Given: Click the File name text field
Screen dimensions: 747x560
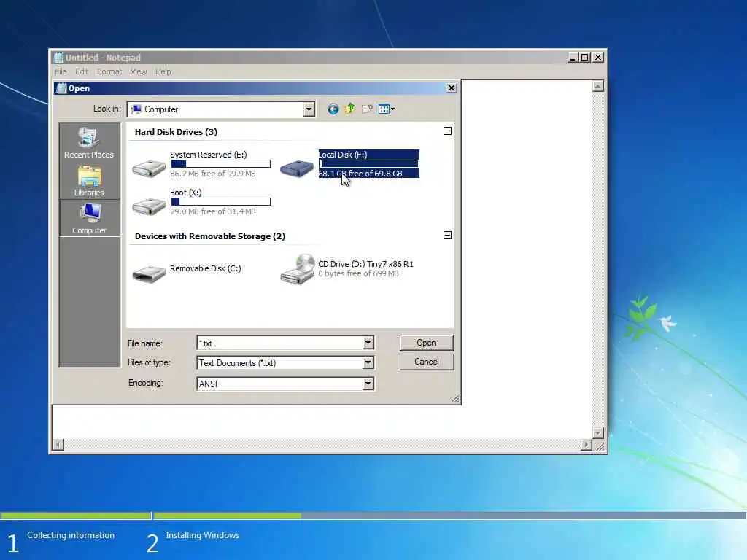Looking at the screenshot, I should [279, 343].
